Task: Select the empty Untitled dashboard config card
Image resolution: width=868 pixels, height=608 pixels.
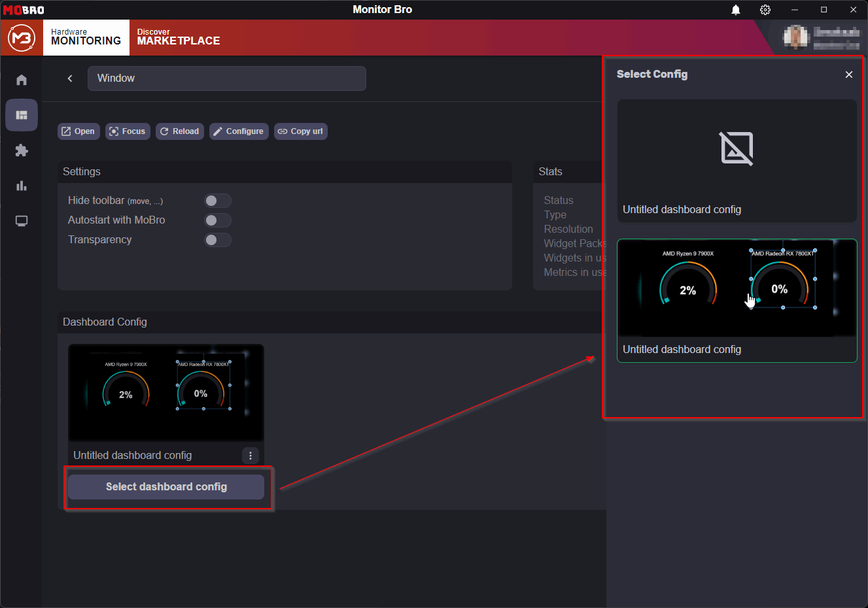Action: click(x=737, y=161)
